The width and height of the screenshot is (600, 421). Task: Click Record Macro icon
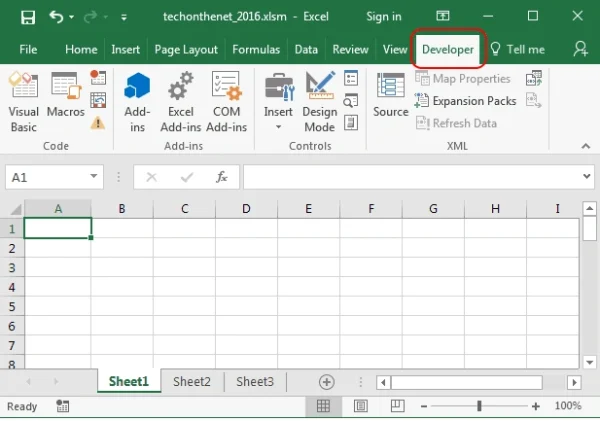pos(98,77)
